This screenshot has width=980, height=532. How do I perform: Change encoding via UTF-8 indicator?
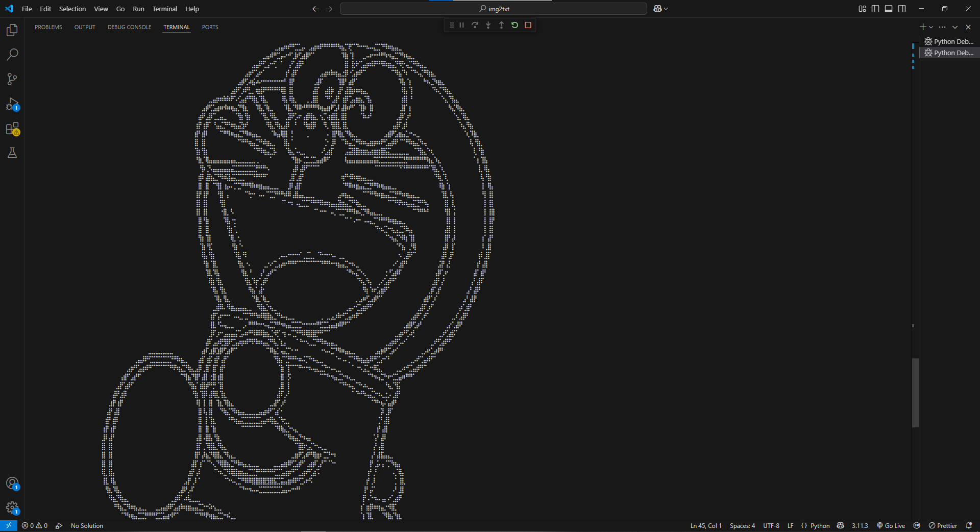[x=771, y=525]
